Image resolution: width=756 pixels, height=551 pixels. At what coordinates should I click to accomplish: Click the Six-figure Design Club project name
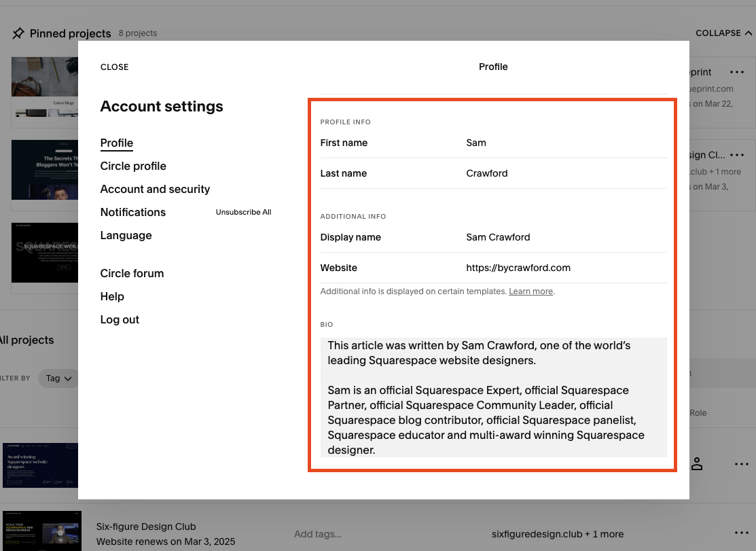tap(146, 527)
